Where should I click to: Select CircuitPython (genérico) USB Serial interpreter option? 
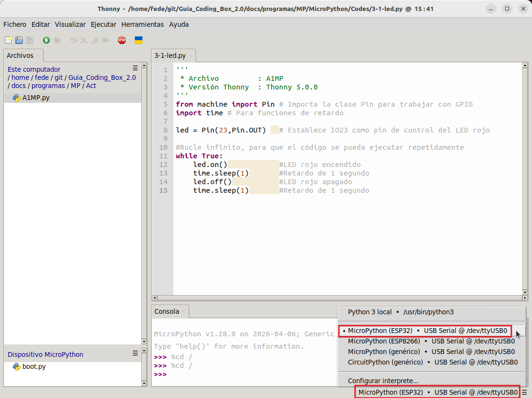pyautogui.click(x=432, y=362)
